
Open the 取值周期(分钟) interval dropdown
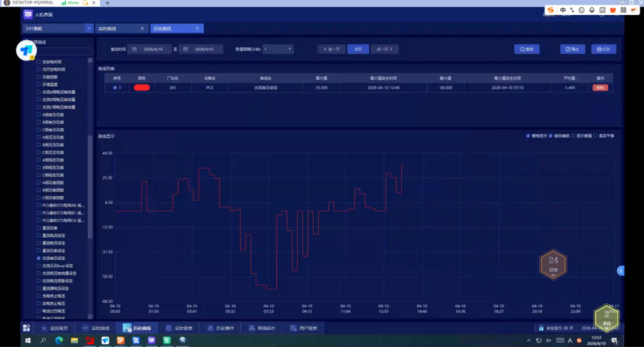[x=278, y=49]
